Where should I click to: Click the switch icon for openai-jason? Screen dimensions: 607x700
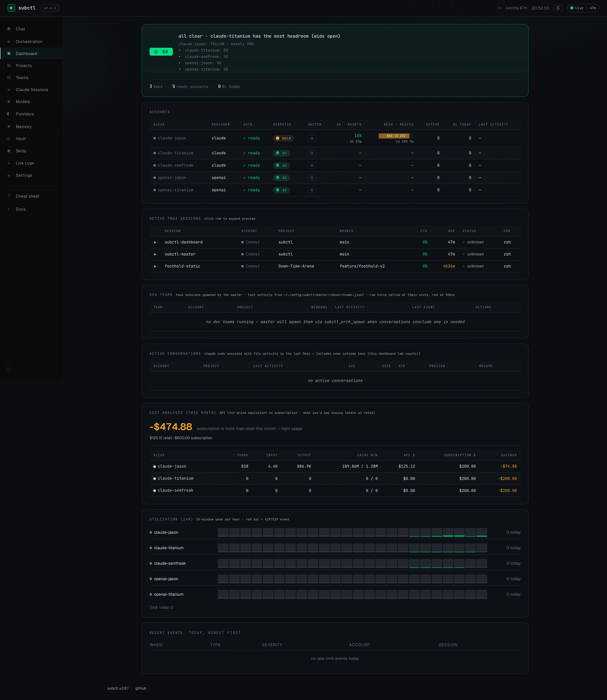(311, 178)
